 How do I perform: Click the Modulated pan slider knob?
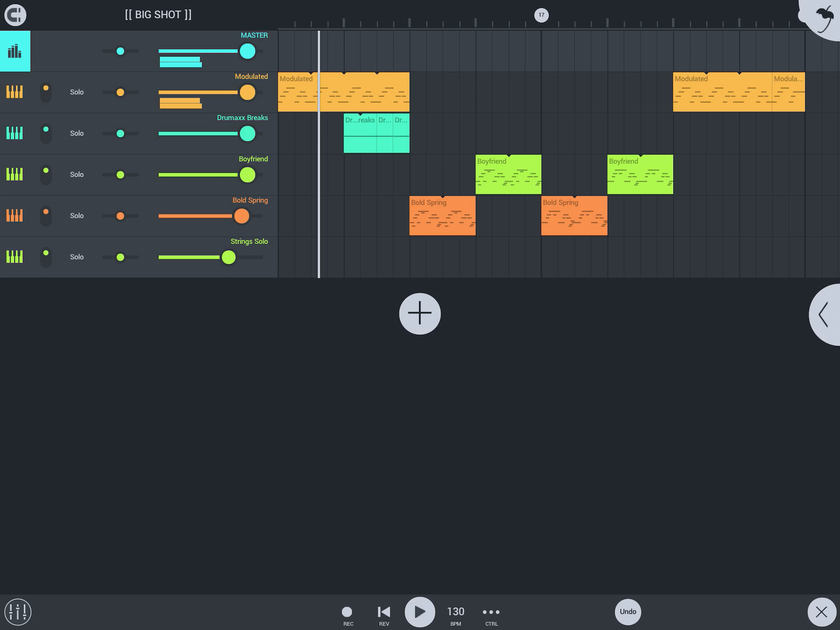(120, 92)
